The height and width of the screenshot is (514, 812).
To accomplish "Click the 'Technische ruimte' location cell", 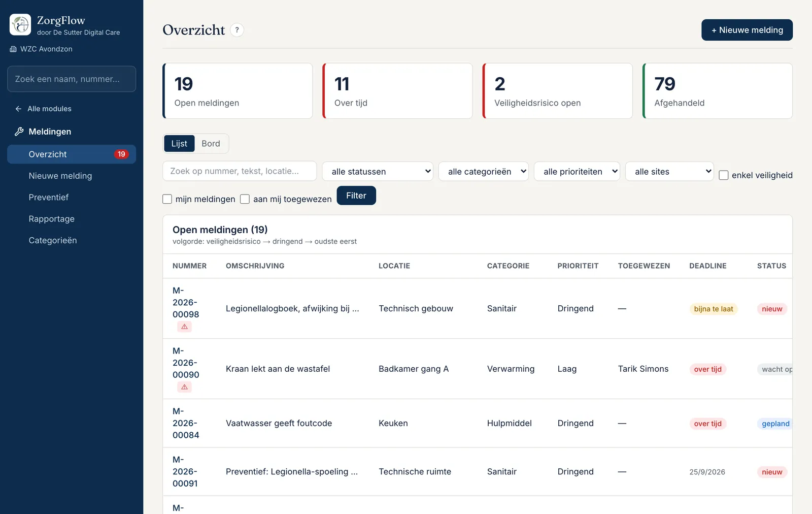I will pos(415,471).
